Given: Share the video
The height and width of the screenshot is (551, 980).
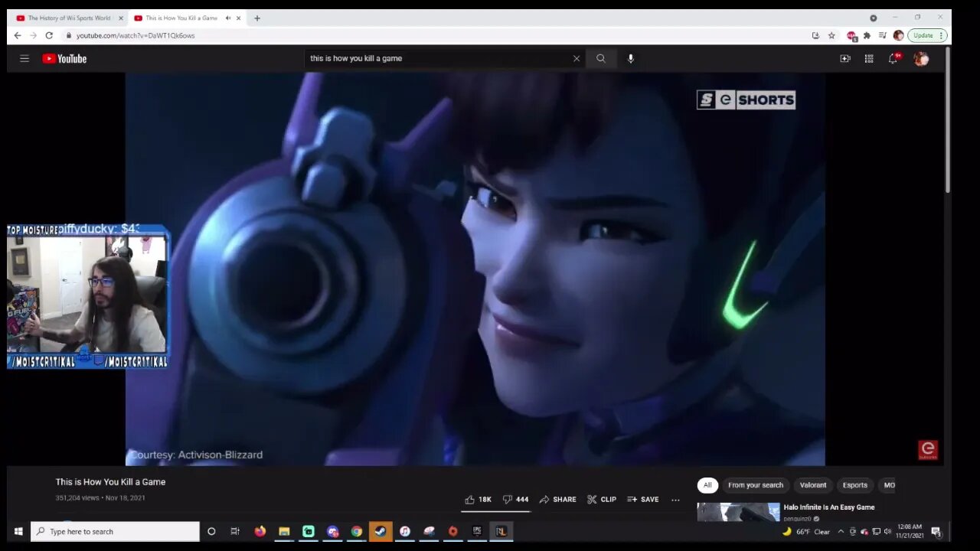Looking at the screenshot, I should 557,499.
